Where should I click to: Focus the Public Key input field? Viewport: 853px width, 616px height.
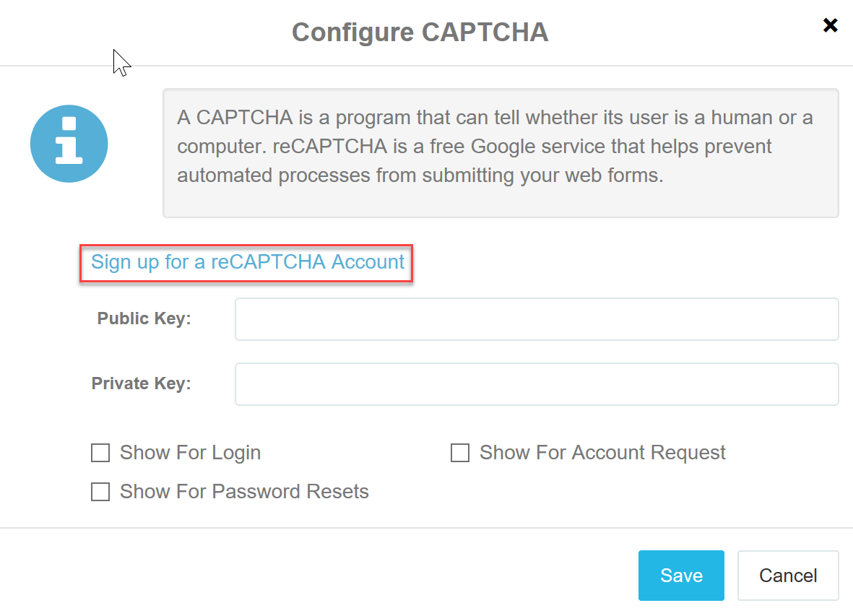tap(537, 319)
